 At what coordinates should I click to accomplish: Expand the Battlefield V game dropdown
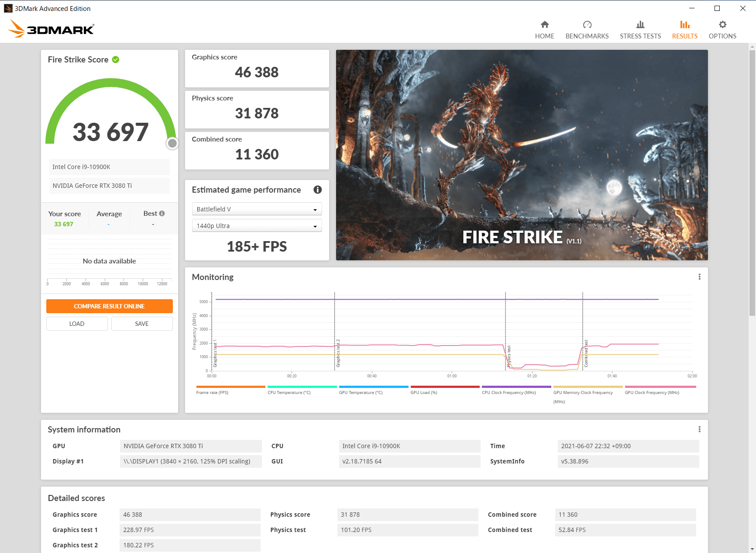(257, 209)
